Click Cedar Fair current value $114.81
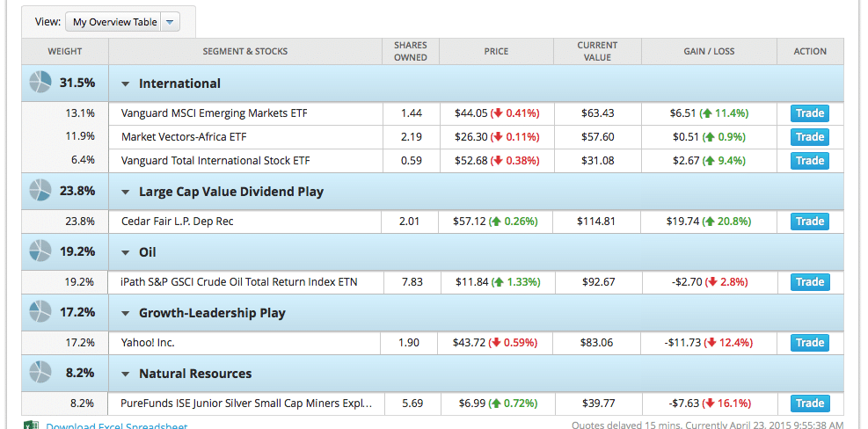 click(596, 222)
